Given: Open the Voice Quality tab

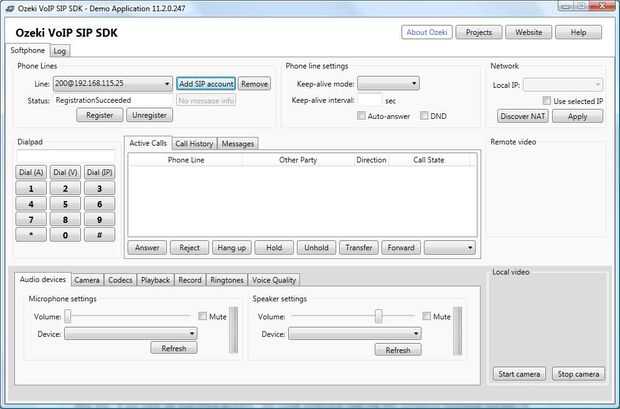Looking at the screenshot, I should 274,280.
